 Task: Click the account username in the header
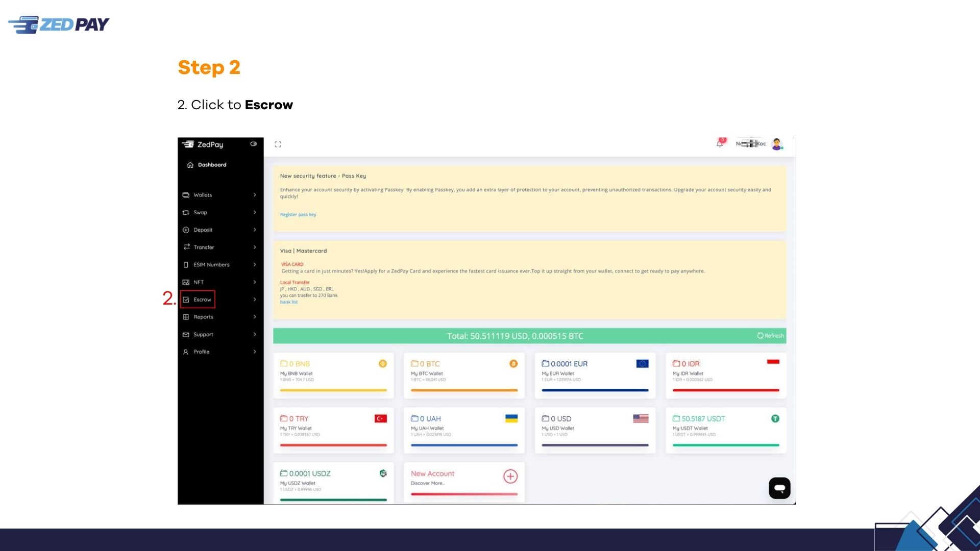pyautogui.click(x=751, y=144)
